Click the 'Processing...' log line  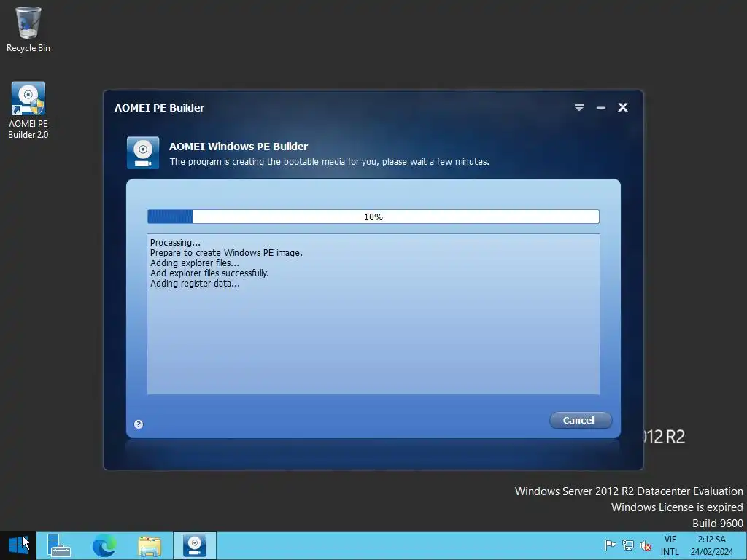[x=175, y=242]
